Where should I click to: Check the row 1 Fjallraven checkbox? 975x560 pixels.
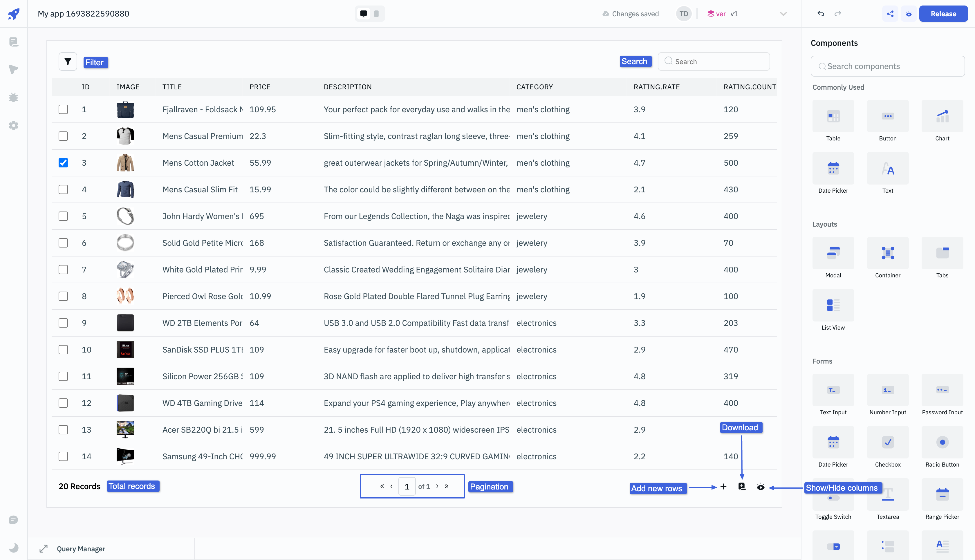(x=63, y=110)
